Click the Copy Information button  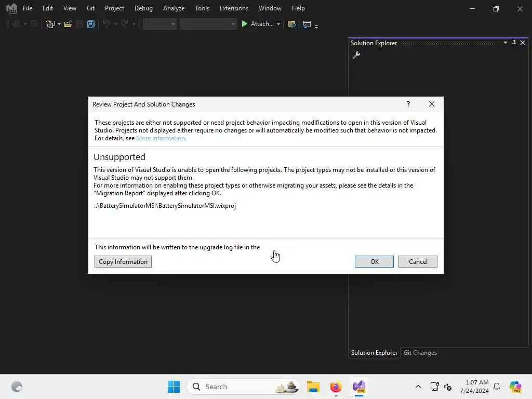123,262
